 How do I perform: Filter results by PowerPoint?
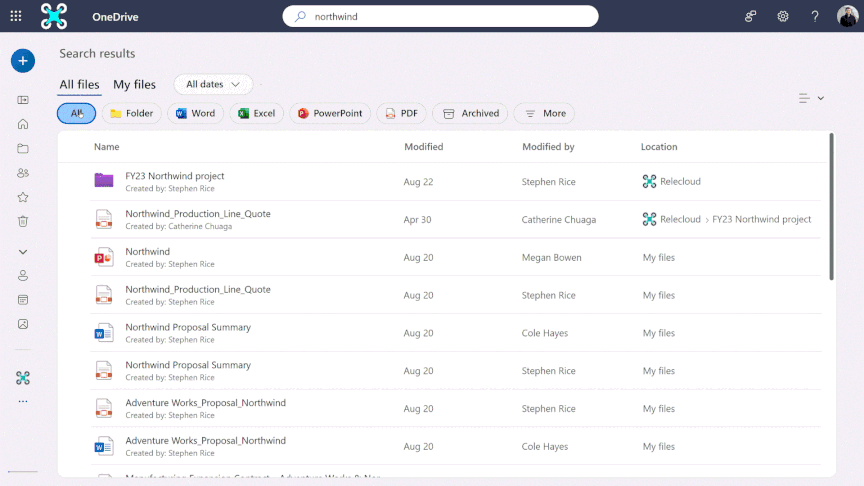point(330,114)
